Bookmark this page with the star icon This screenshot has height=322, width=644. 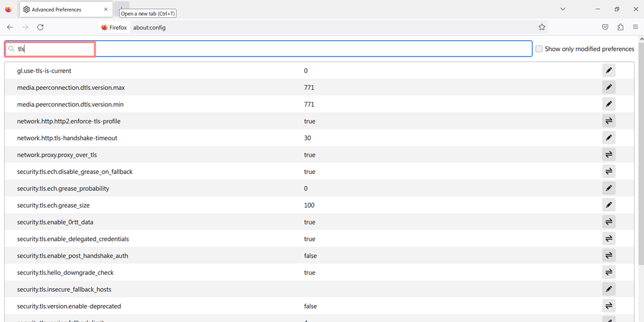coord(541,28)
